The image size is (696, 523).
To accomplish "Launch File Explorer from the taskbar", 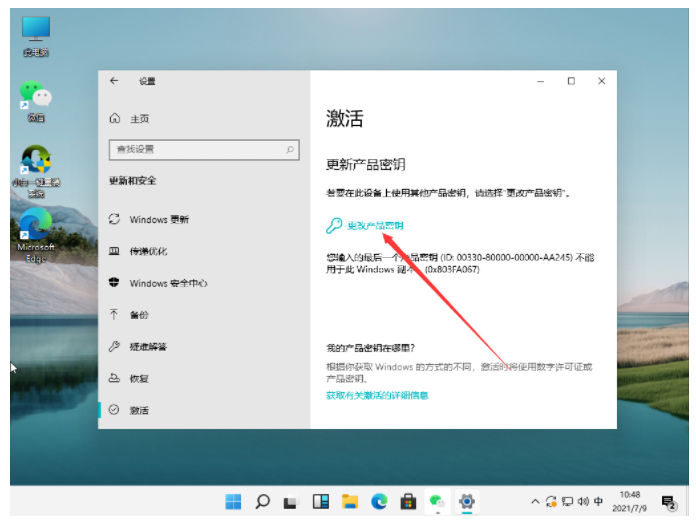I will 350,501.
